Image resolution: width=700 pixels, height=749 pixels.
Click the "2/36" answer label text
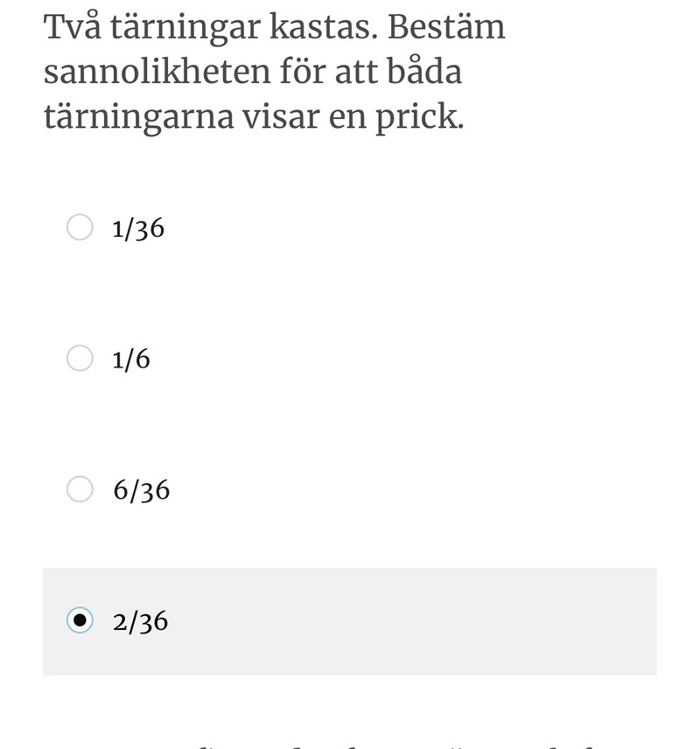(x=140, y=622)
